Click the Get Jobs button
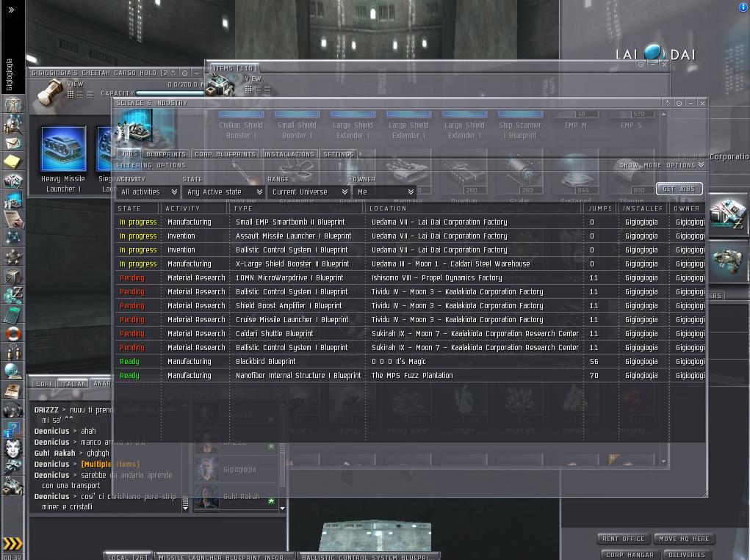Screen dimensions: 750x560 coord(679,189)
